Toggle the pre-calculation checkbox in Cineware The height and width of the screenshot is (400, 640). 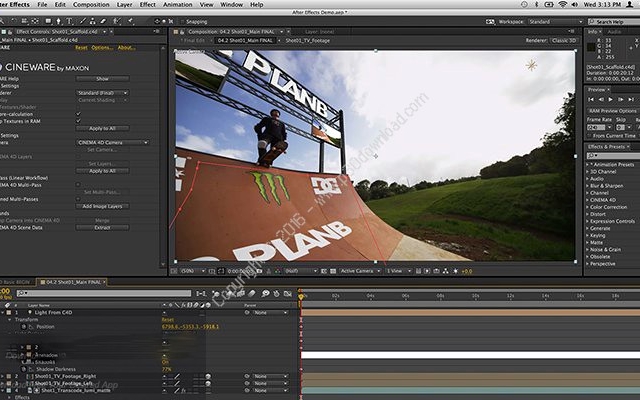pyautogui.click(x=78, y=114)
